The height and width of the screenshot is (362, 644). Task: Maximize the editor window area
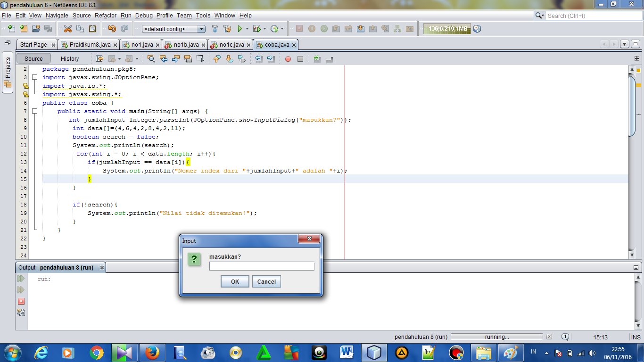(636, 44)
